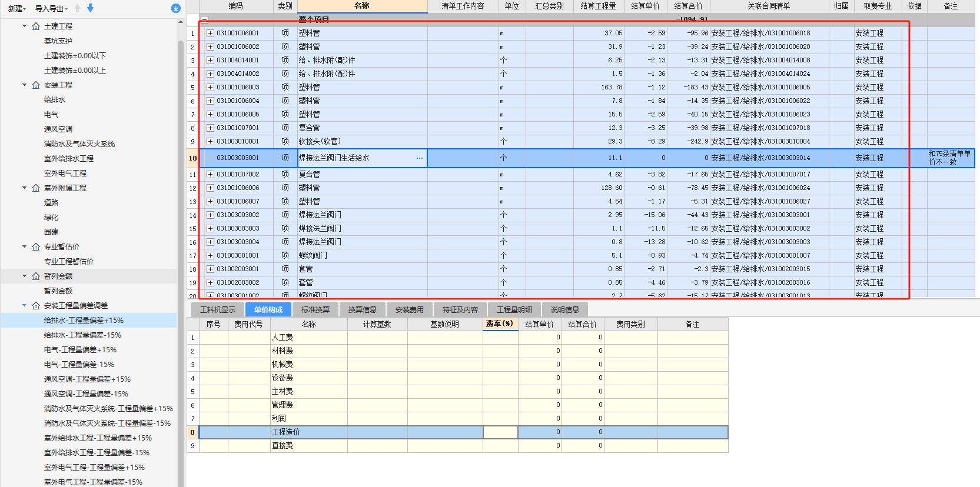Screen dimensions: 980x487
Task: Open the 新建 dropdown menu
Action: (16, 8)
